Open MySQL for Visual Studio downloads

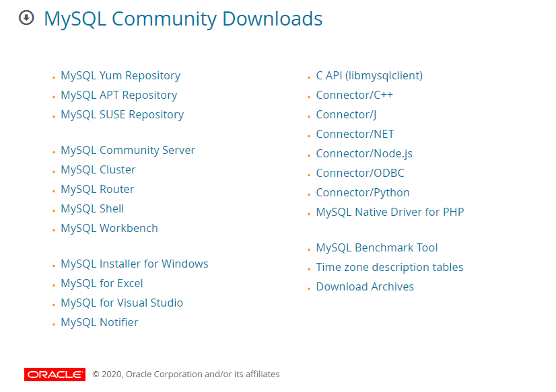[122, 303]
